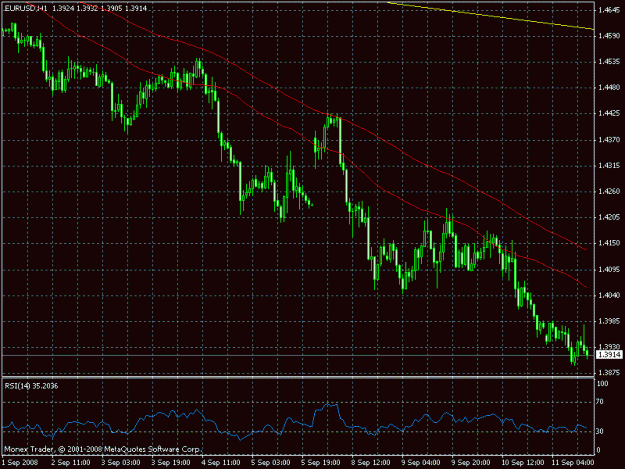625x469 pixels.
Task: Click the 1 Sep 2008 date label
Action: pos(20,463)
